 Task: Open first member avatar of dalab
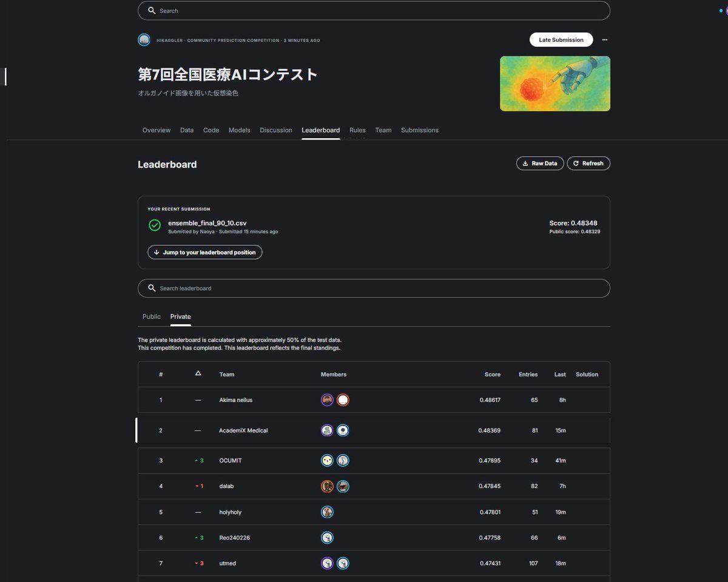(327, 486)
